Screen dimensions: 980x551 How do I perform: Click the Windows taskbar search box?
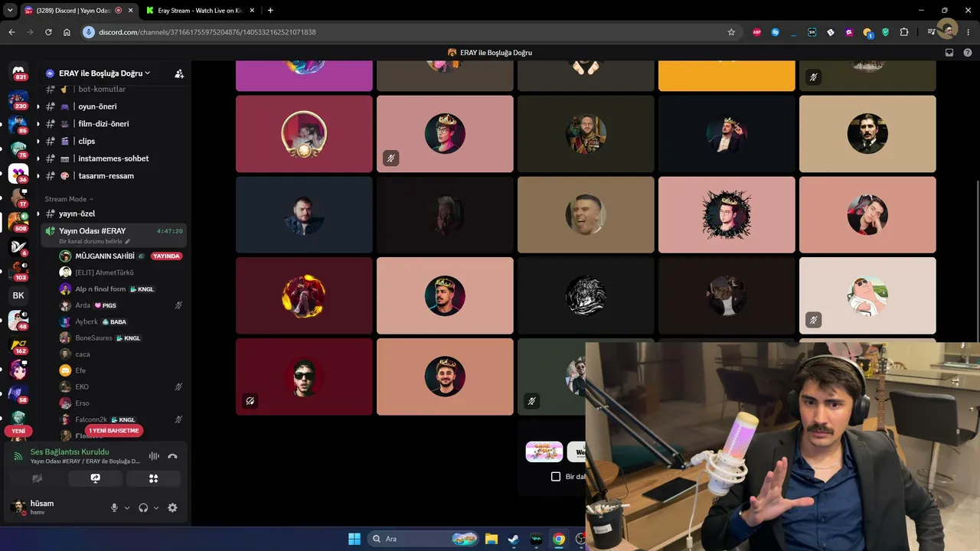[x=422, y=539]
